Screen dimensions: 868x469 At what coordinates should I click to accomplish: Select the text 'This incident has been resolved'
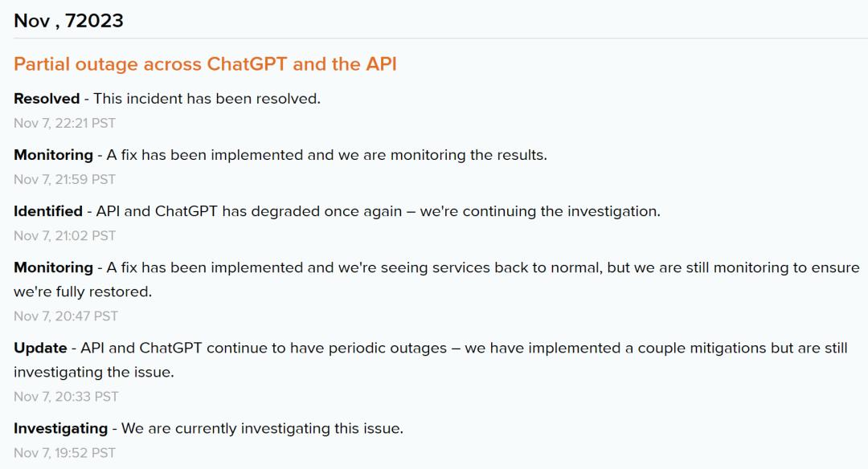[207, 99]
